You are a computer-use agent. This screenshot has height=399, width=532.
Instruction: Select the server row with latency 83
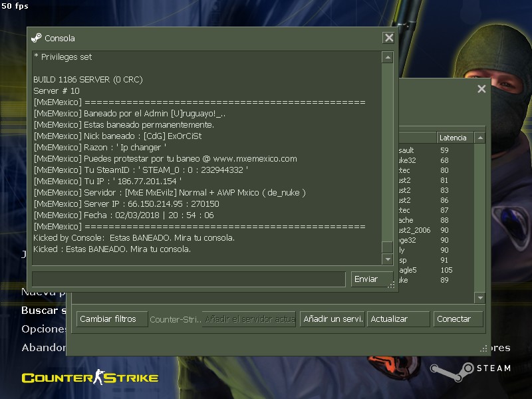(436, 190)
